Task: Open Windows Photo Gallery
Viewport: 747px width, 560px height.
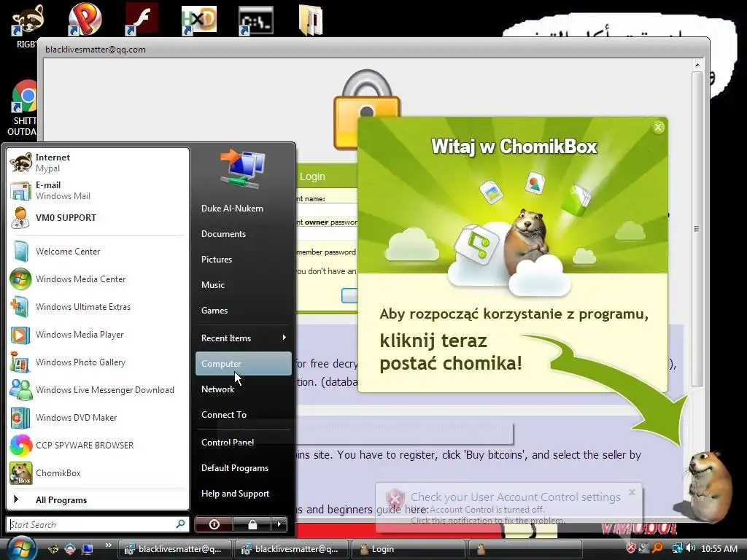Action: click(x=98, y=362)
